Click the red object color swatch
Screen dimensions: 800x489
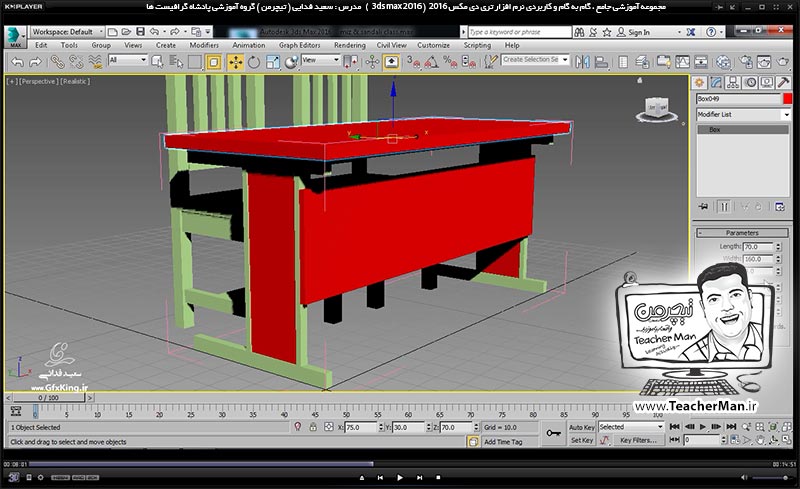(788, 99)
